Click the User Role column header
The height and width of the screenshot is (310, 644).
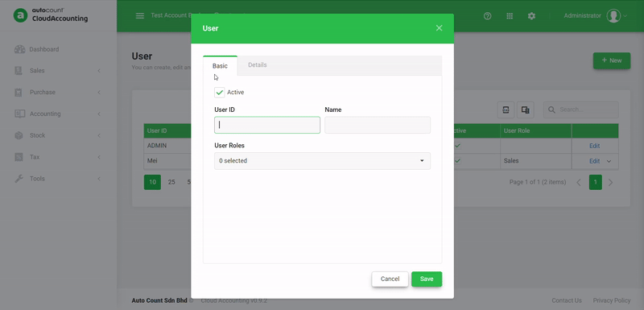535,131
